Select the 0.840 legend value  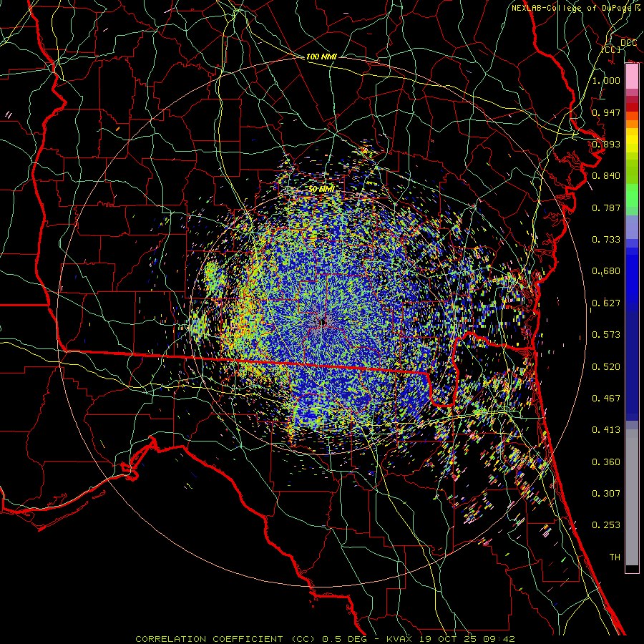(606, 176)
